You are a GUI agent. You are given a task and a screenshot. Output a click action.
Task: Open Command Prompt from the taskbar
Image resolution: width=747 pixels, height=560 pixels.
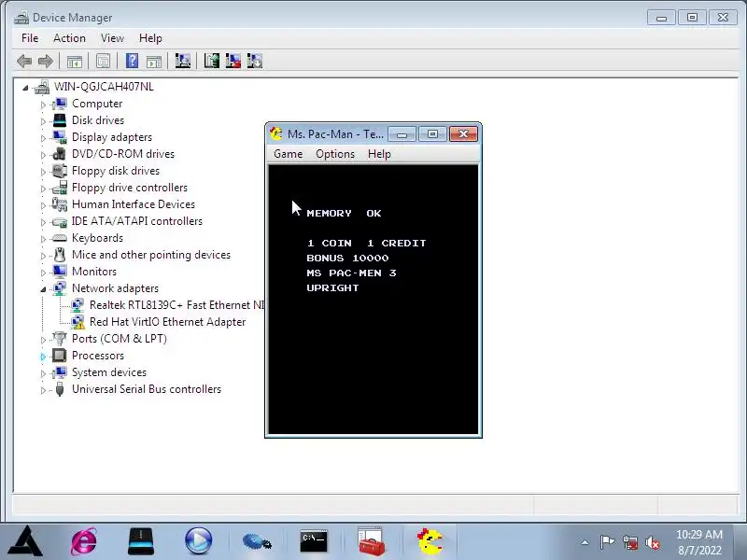tap(314, 541)
